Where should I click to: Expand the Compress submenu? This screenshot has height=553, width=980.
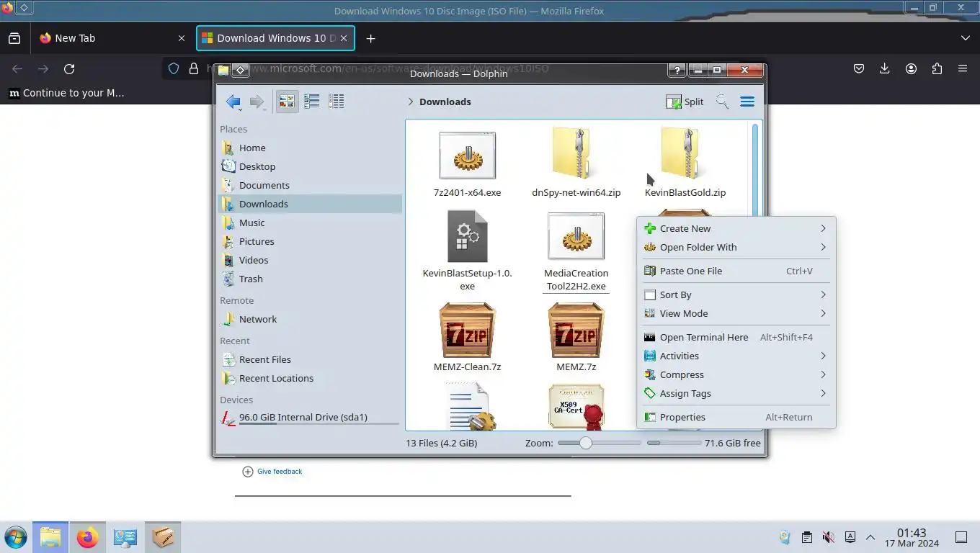coord(736,374)
